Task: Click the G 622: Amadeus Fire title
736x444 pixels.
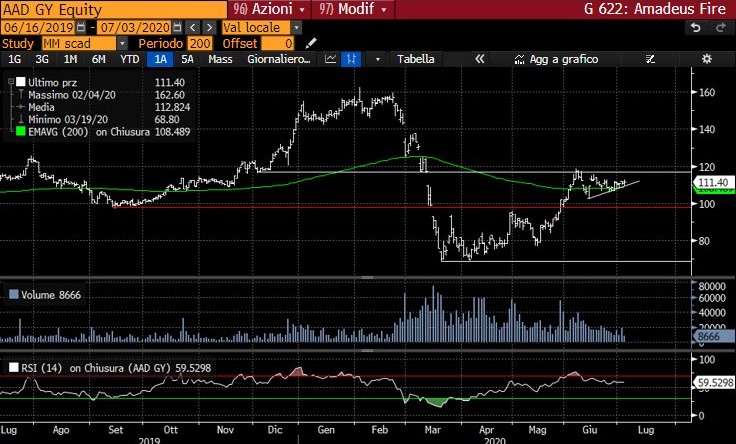Action: (x=655, y=9)
